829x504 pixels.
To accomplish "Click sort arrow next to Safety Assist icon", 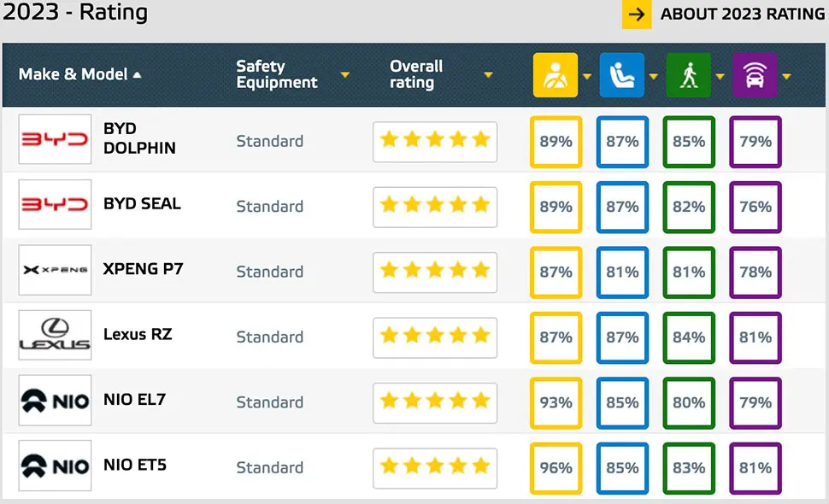I will (x=787, y=77).
